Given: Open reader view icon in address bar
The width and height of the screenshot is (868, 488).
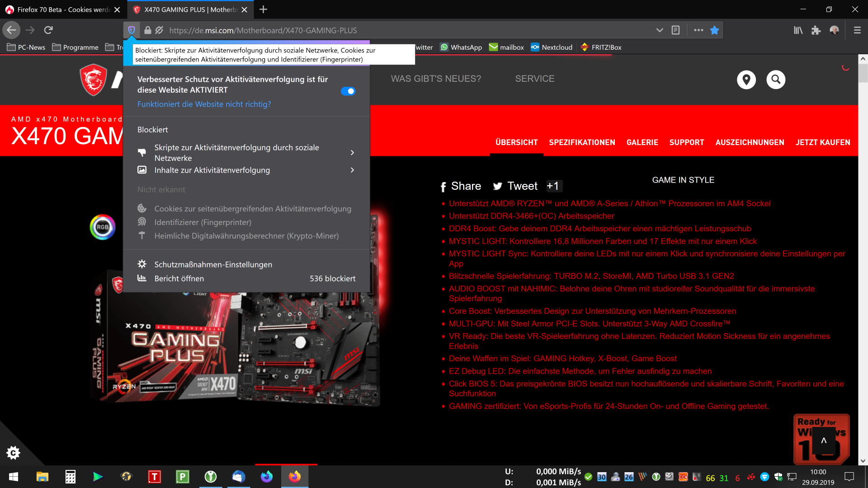Looking at the screenshot, I should (x=675, y=30).
